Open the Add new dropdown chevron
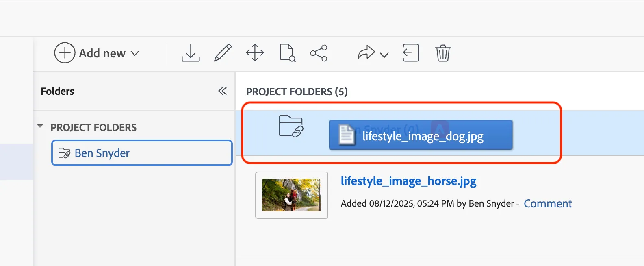 point(135,53)
